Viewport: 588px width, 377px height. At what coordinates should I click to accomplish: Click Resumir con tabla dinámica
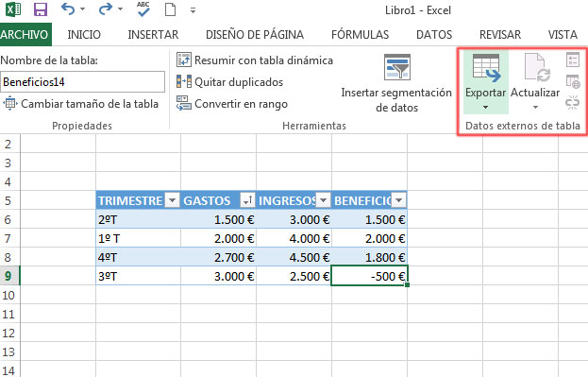(255, 60)
